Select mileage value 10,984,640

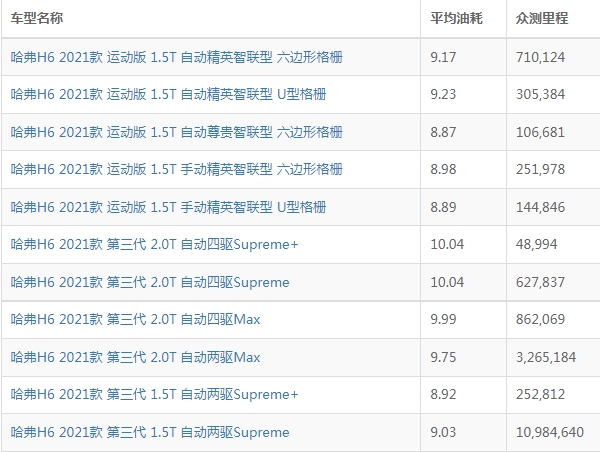[550, 432]
